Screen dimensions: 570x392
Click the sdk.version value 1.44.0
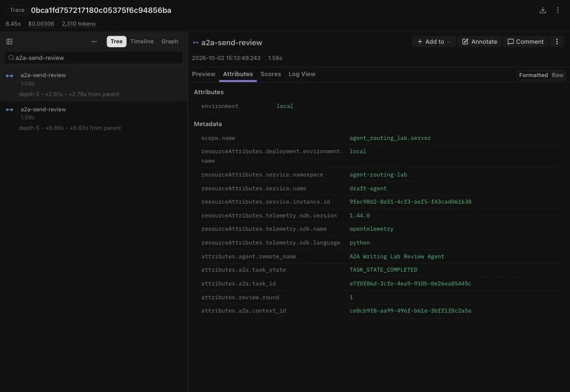coord(360,216)
